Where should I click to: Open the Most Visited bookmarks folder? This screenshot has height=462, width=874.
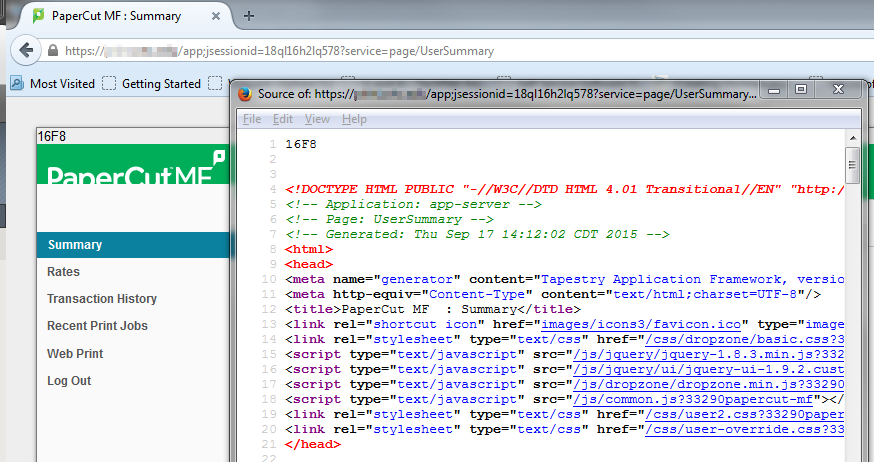62,84
